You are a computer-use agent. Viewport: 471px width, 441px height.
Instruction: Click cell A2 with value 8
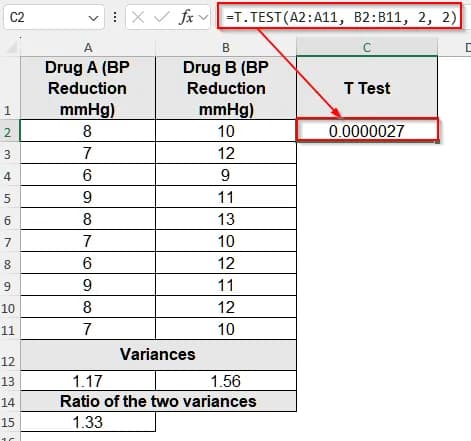[88, 131]
